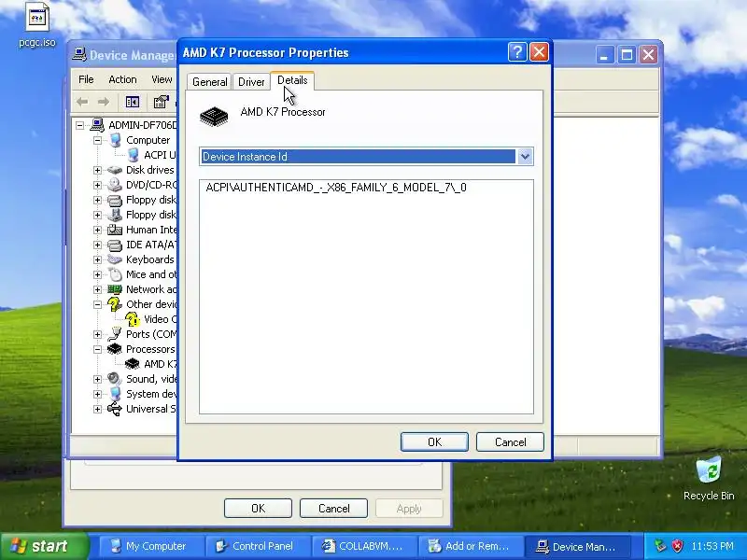The image size is (747, 560).
Task: Click the help question mark button
Action: point(517,52)
